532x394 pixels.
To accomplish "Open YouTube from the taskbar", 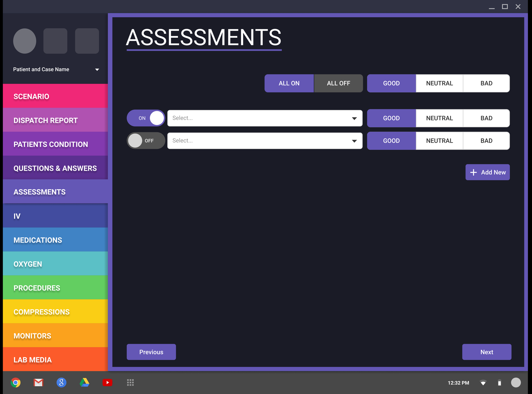I will point(107,383).
